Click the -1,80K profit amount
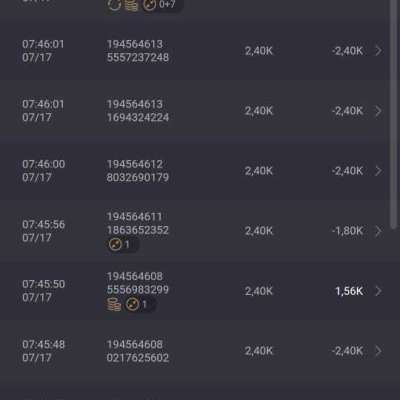Screen dimensions: 400x400 tap(347, 231)
